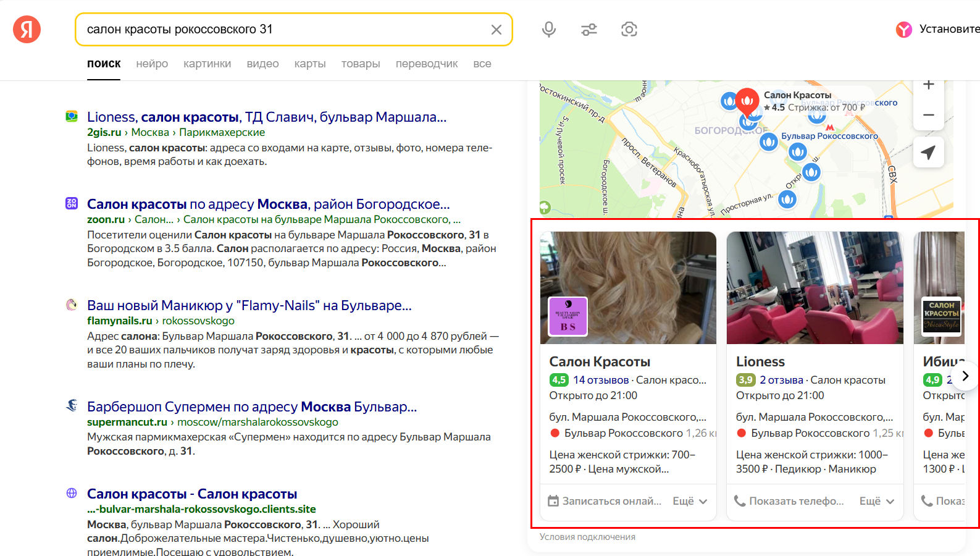The width and height of the screenshot is (980, 556).
Task: Click the zoon.ru favicon icon
Action: [x=72, y=203]
